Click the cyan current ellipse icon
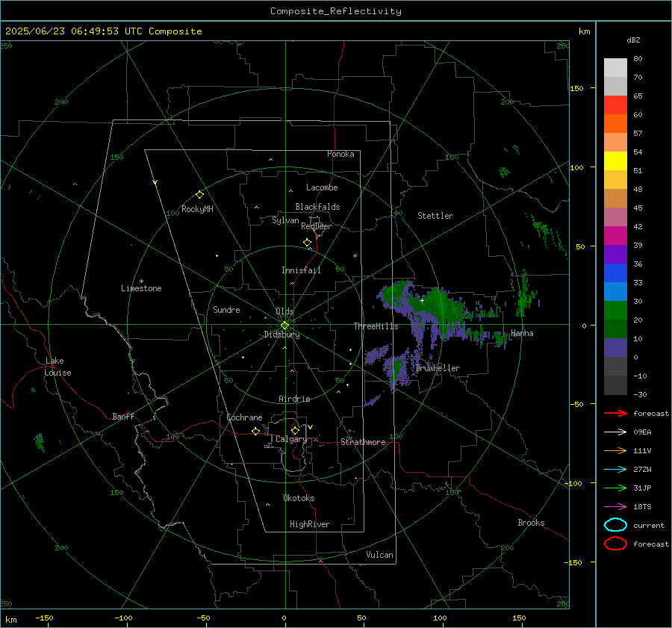Screen dimensions: 672x628 point(615,525)
